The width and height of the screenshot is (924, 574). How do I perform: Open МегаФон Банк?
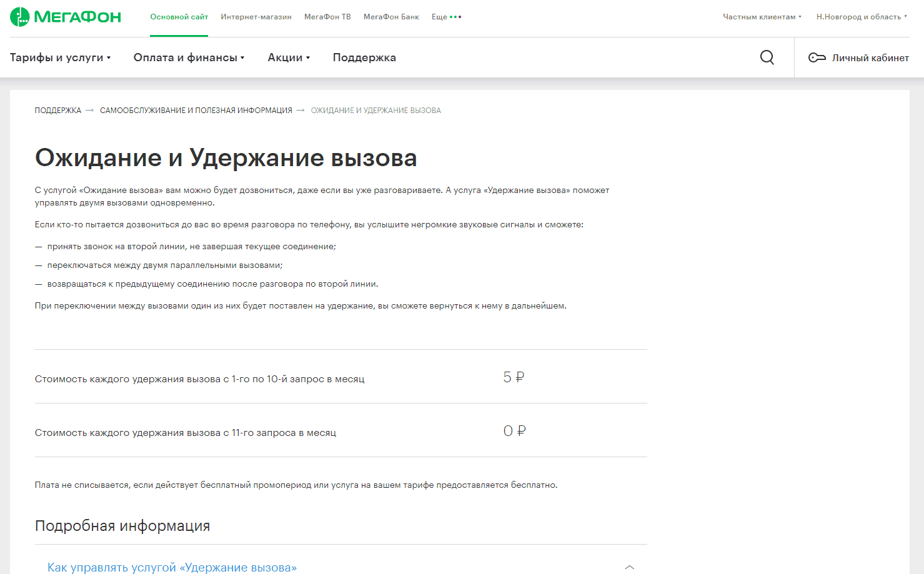(x=391, y=17)
